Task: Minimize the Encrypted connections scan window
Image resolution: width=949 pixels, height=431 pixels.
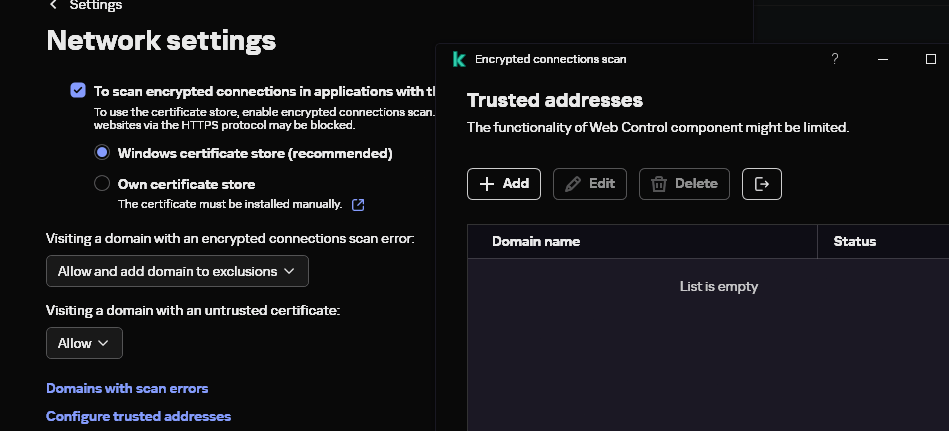Action: [x=883, y=59]
